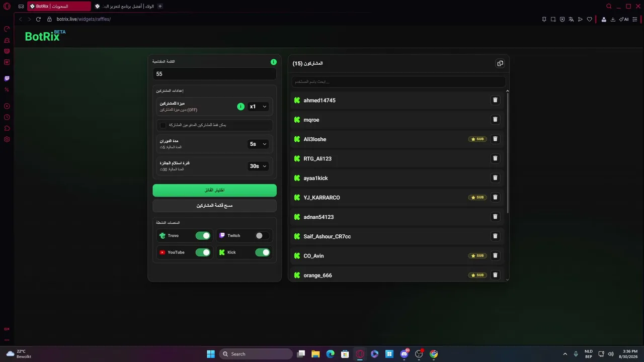Remove ayaa1kick via its trash icon
This screenshot has width=644, height=362.
click(x=495, y=178)
